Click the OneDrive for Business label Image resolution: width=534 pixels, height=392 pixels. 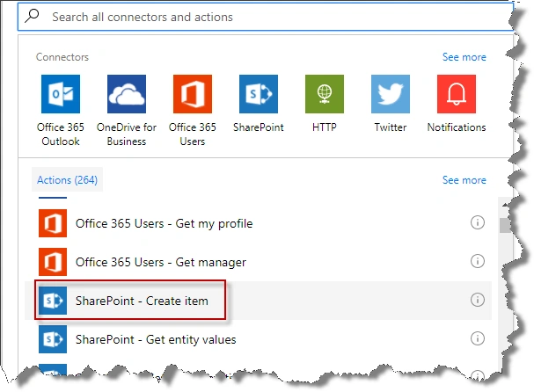pyautogui.click(x=127, y=134)
